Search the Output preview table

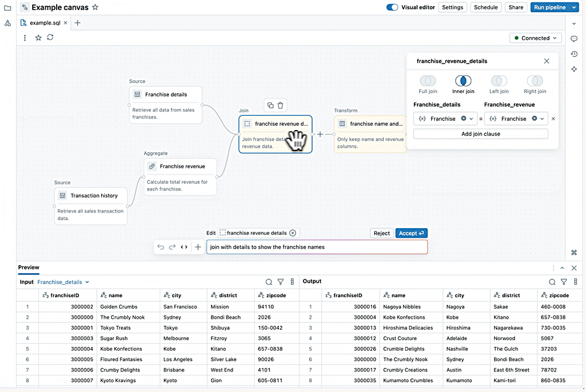pyautogui.click(x=552, y=282)
